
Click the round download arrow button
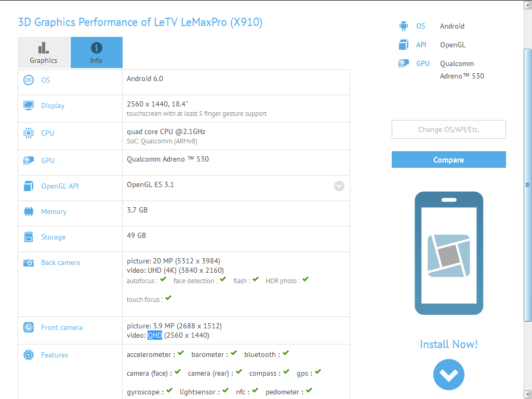[x=448, y=374]
